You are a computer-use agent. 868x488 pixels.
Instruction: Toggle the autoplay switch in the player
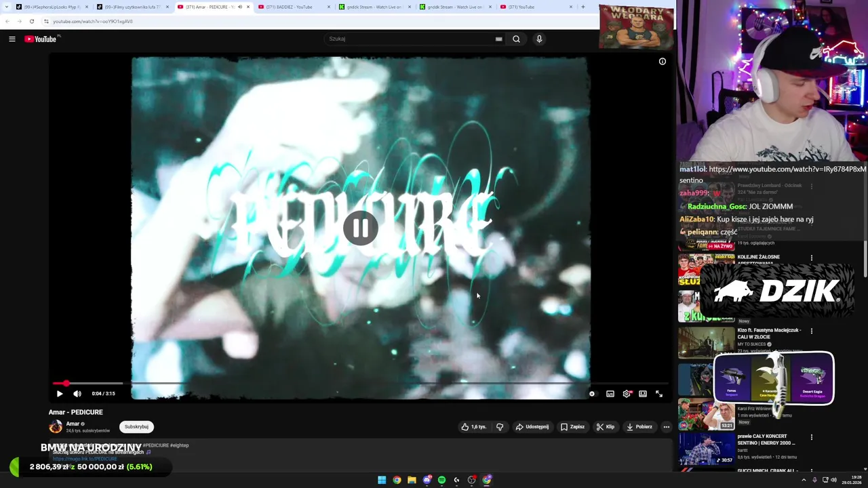[x=592, y=394]
